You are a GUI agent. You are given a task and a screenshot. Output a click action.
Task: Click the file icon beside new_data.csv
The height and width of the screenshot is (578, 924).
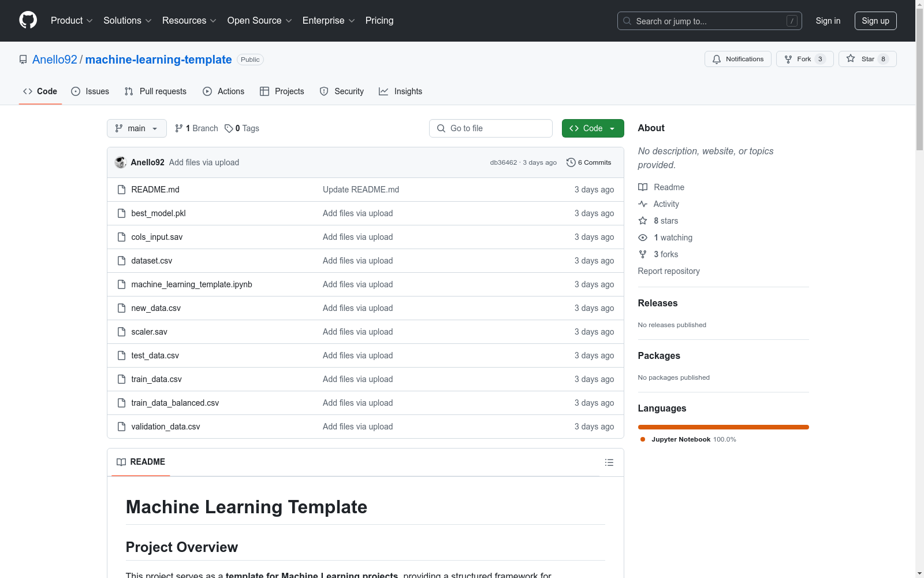point(121,308)
